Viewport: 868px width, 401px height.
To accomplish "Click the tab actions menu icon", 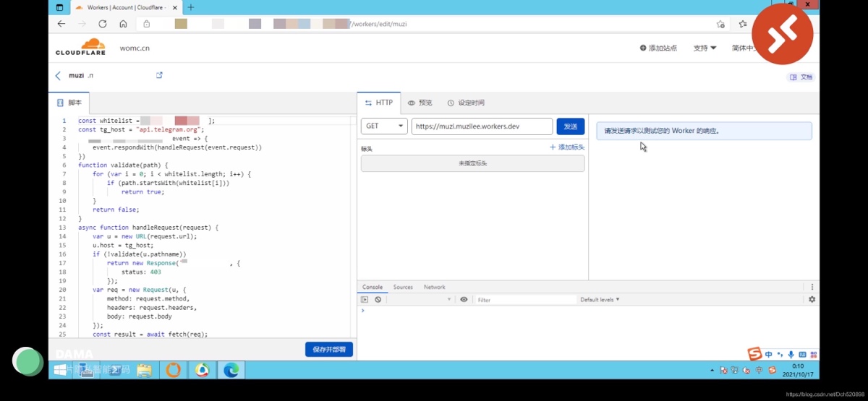I will [x=59, y=7].
